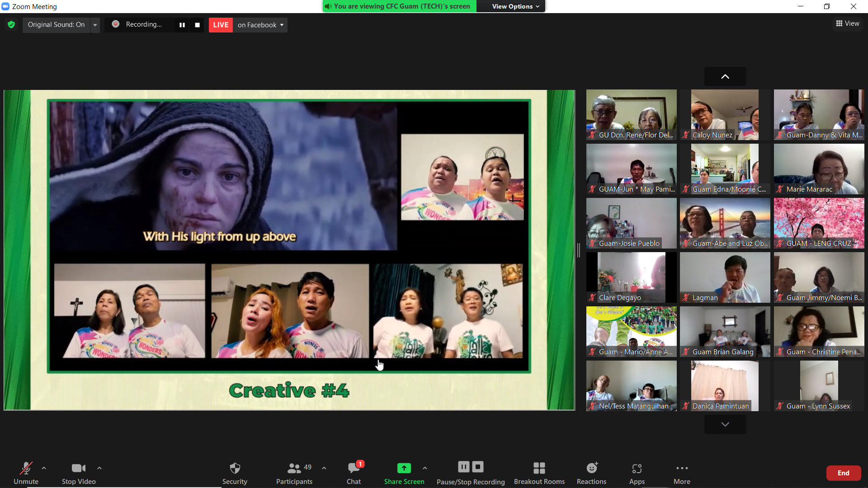Click the green Share Screen icon
This screenshot has height=488, width=868.
point(404,468)
